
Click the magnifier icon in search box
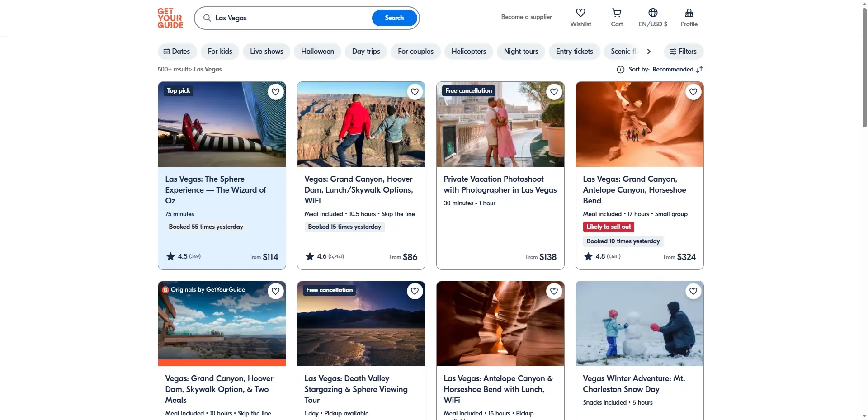(207, 18)
